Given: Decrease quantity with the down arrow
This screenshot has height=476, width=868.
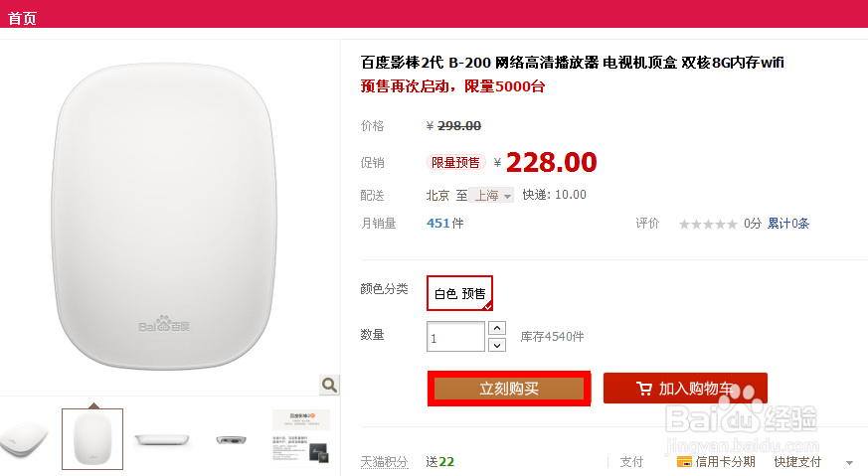Looking at the screenshot, I should tap(498, 345).
